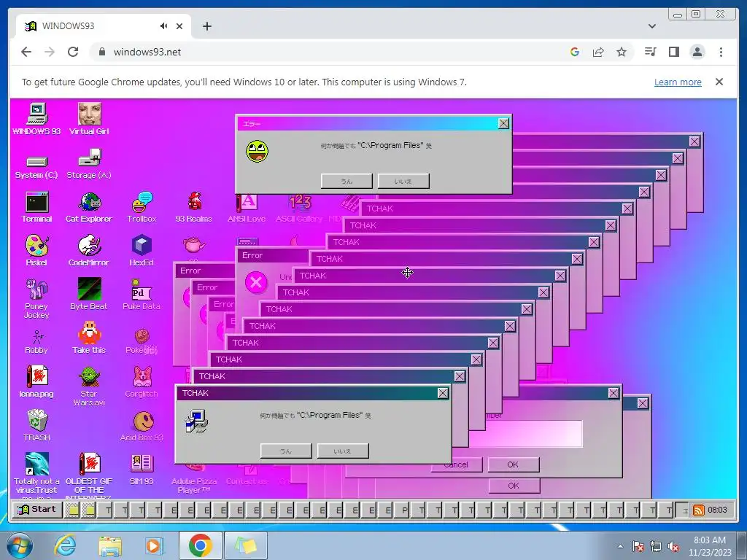
Task: Open the Trollbox chat icon
Action: pos(142,207)
